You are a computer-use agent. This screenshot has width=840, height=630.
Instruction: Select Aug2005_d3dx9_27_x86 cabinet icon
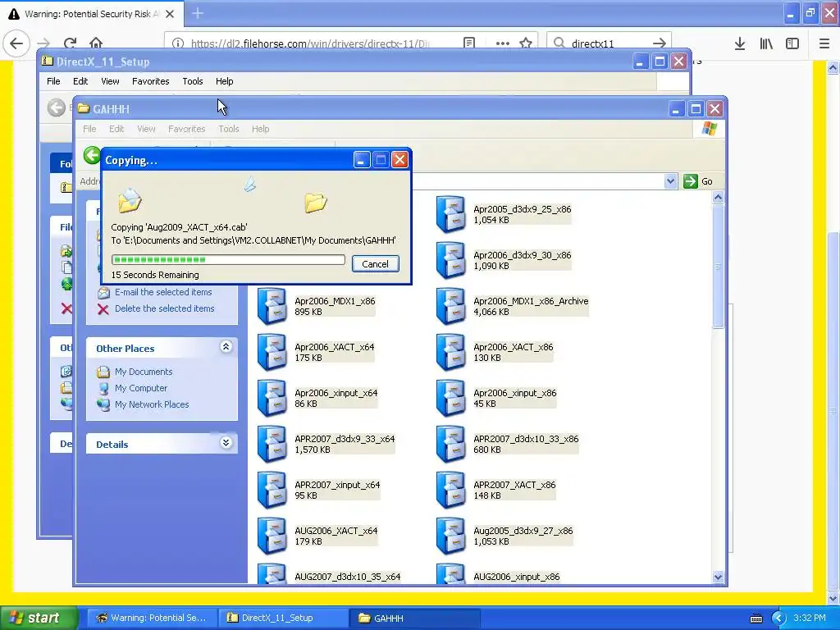coord(450,536)
